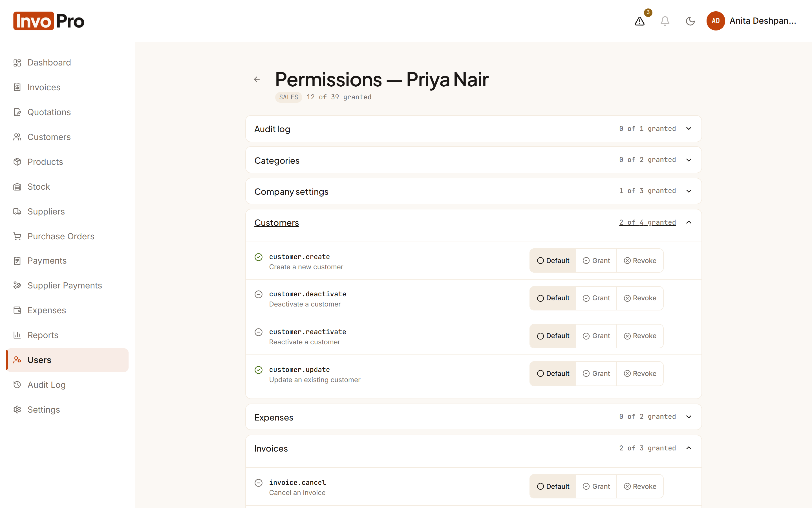
Task: Expand the Categories permission group
Action: point(473,160)
